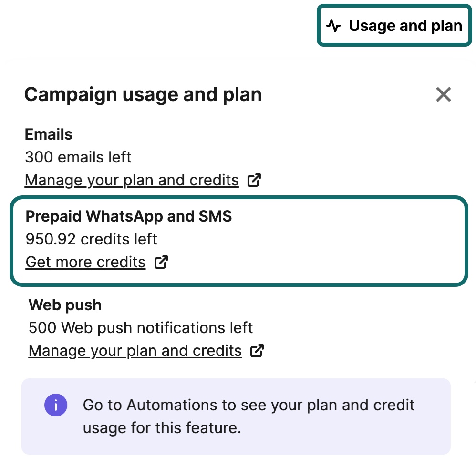This screenshot has height=467, width=476.
Task: Click the open-in-new-tab icon under Prepaid WhatsApp and SMS
Action: coord(162,262)
